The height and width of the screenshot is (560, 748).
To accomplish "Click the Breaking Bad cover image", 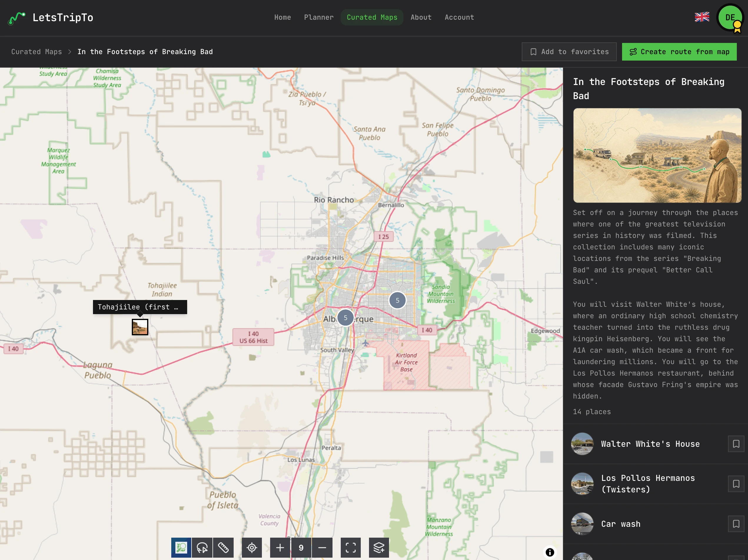I will point(657,156).
